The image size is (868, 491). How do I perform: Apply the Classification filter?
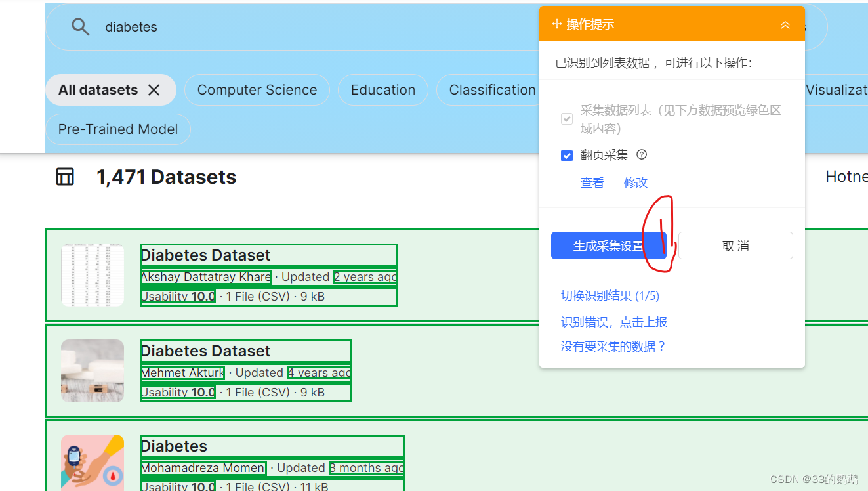click(491, 90)
